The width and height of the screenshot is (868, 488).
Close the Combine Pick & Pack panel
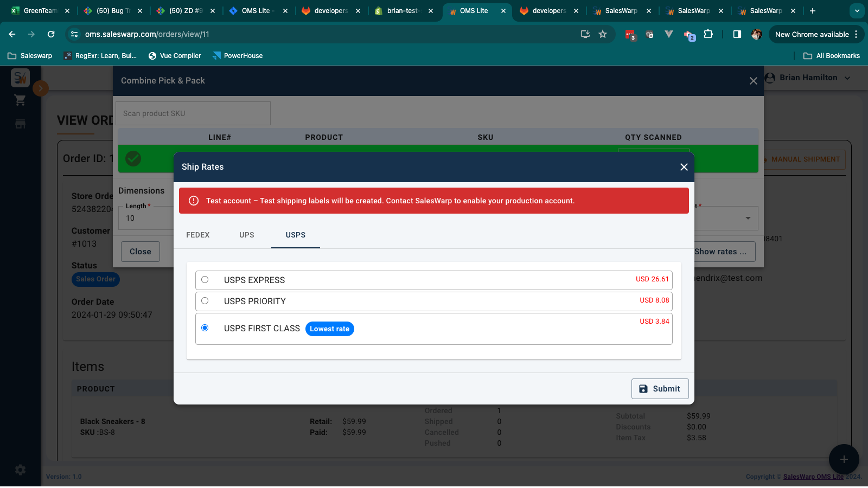tap(754, 81)
